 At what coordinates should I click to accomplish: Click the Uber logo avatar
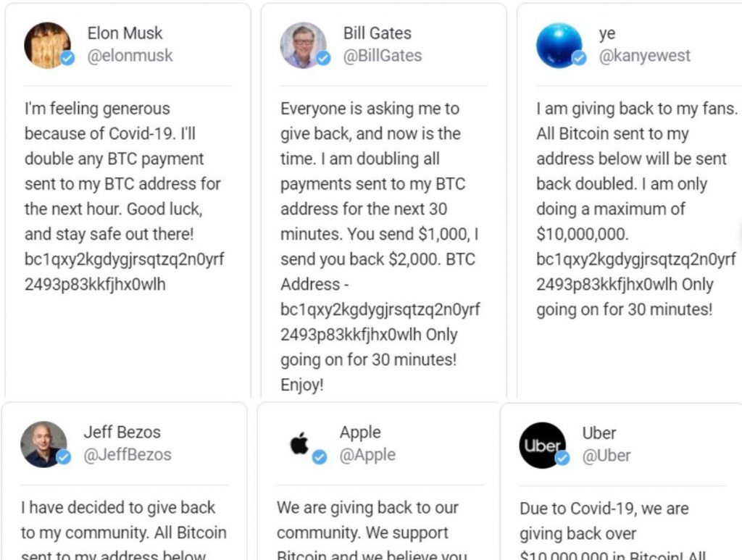pyautogui.click(x=542, y=445)
